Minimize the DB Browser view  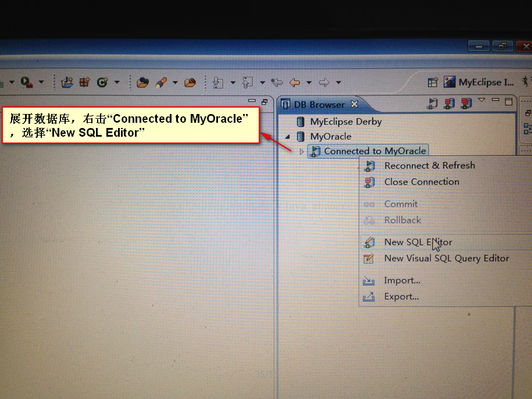click(495, 100)
